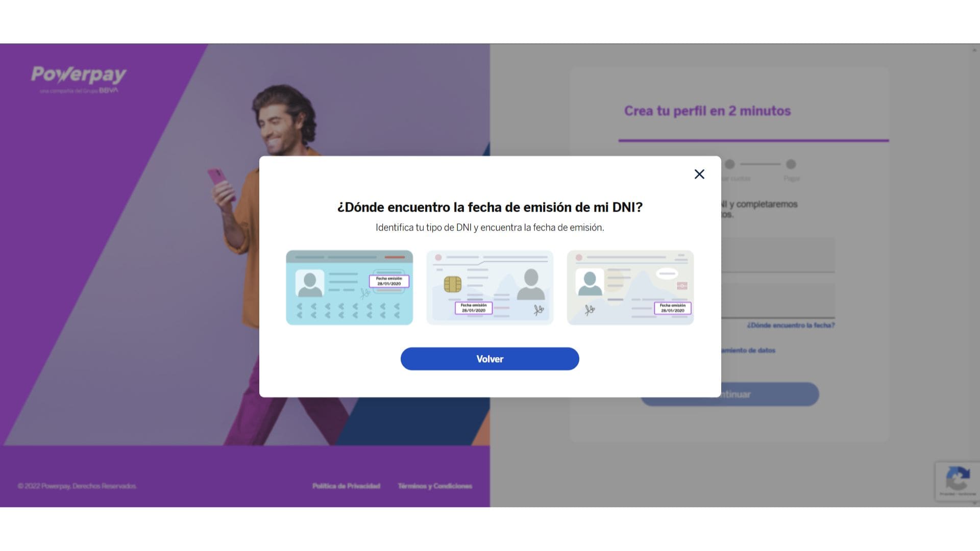Click the person silhouette on chip DNI card
980x551 pixels.
click(x=531, y=284)
